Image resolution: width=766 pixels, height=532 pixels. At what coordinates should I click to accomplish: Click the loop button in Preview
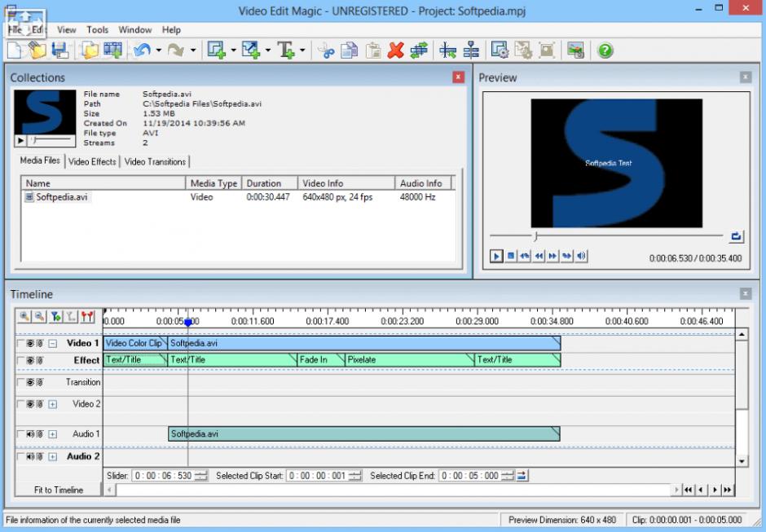point(736,237)
